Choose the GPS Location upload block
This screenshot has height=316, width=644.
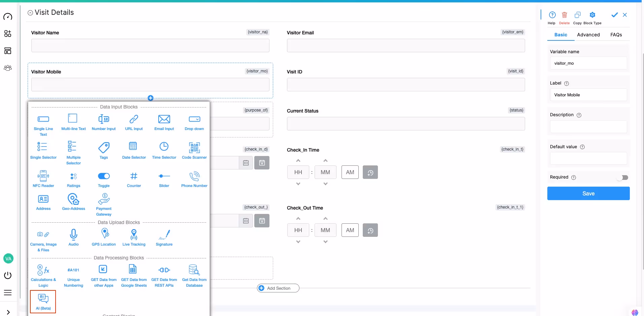pyautogui.click(x=104, y=238)
